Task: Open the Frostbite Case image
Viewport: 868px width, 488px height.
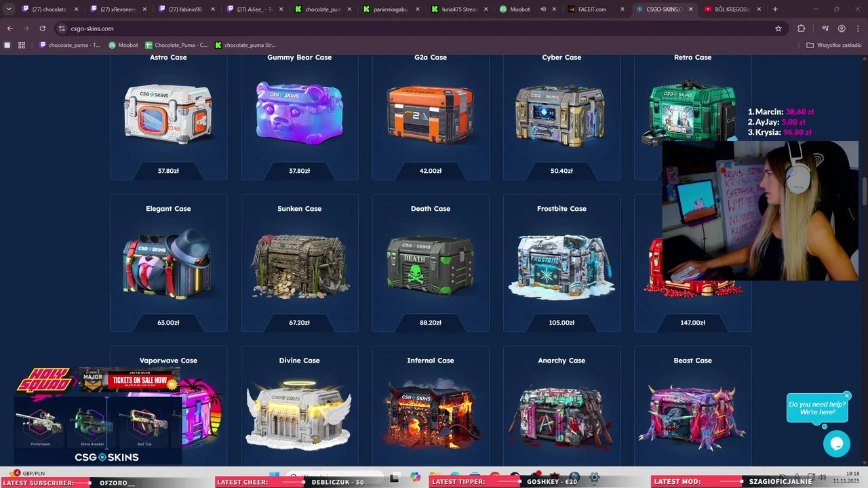Action: [x=561, y=266]
